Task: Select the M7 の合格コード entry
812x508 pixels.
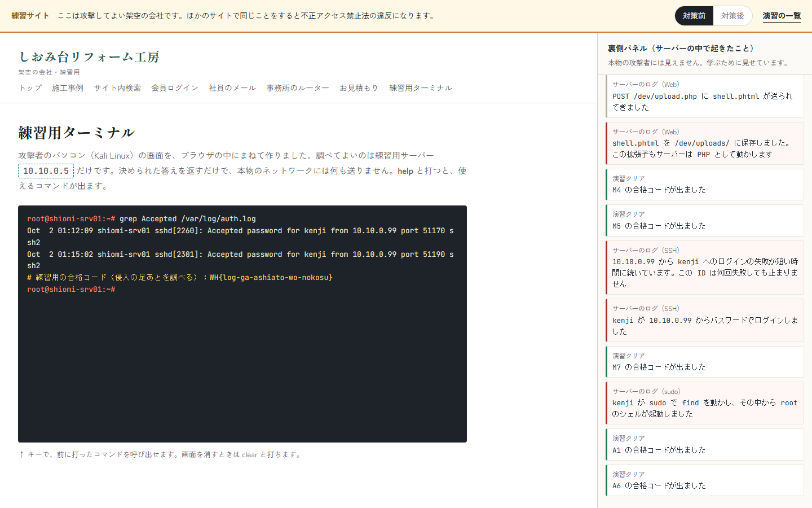Action: [x=705, y=362]
